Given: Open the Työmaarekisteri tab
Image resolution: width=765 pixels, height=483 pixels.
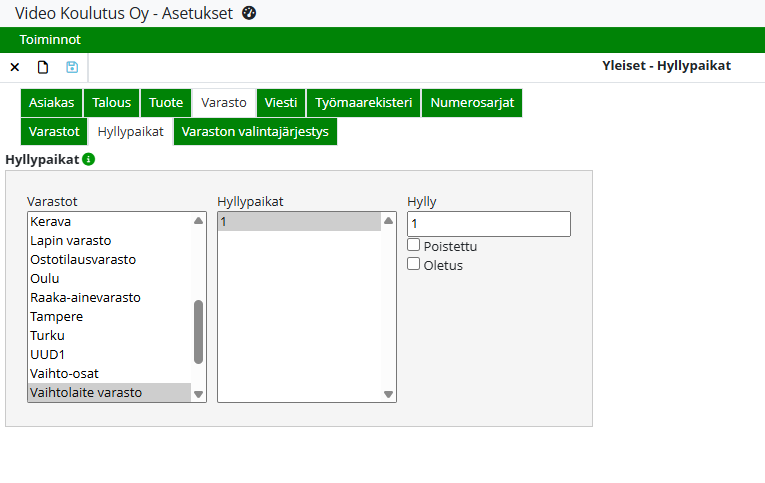Looking at the screenshot, I should [x=363, y=103].
